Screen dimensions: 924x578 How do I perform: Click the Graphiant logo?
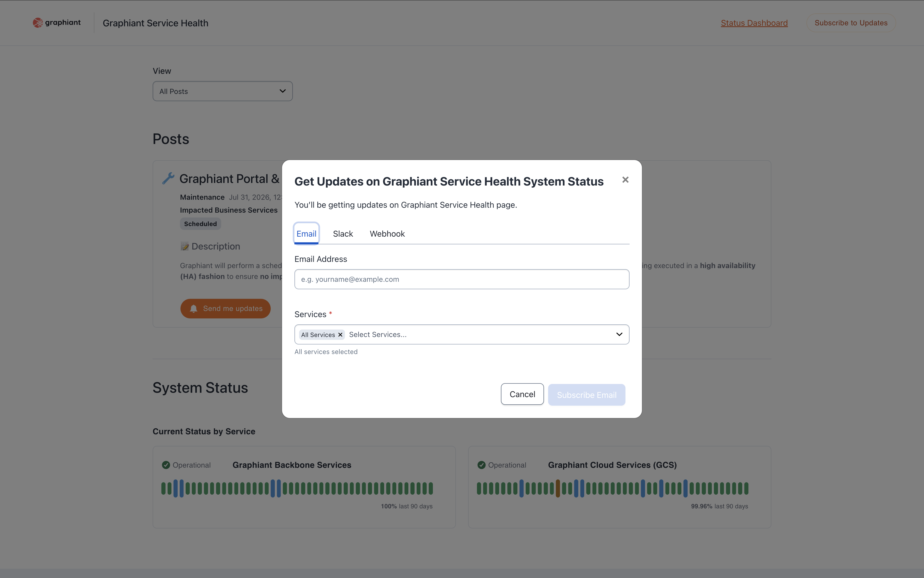tap(56, 22)
